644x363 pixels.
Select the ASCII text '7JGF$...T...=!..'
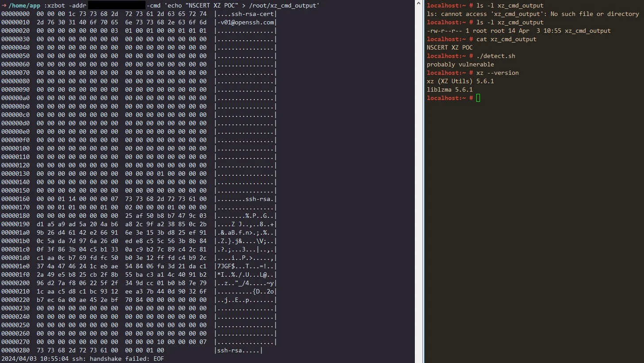(x=245, y=266)
